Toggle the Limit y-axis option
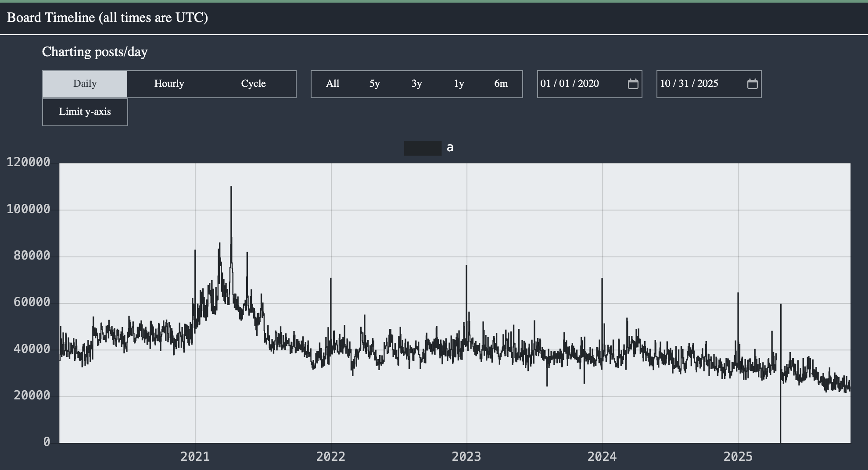Viewport: 868px width, 470px height. coord(85,112)
